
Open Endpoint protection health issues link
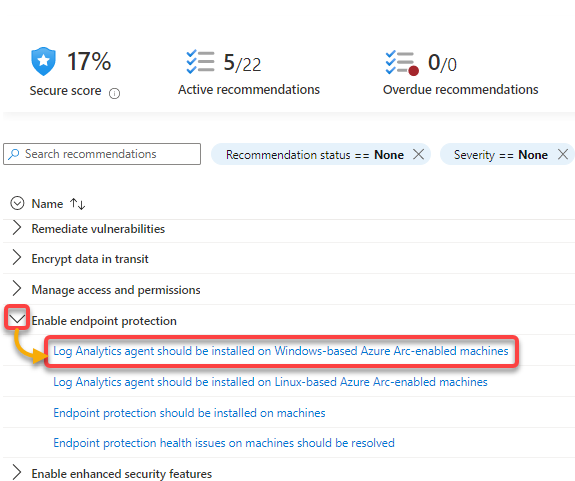[224, 443]
